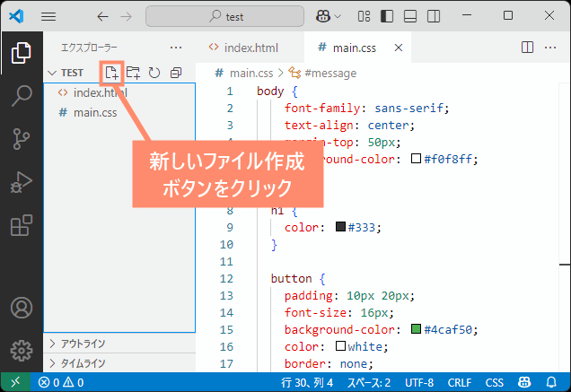Click the remote window indicator
Viewport: 571px width, 392px height.
15,382
